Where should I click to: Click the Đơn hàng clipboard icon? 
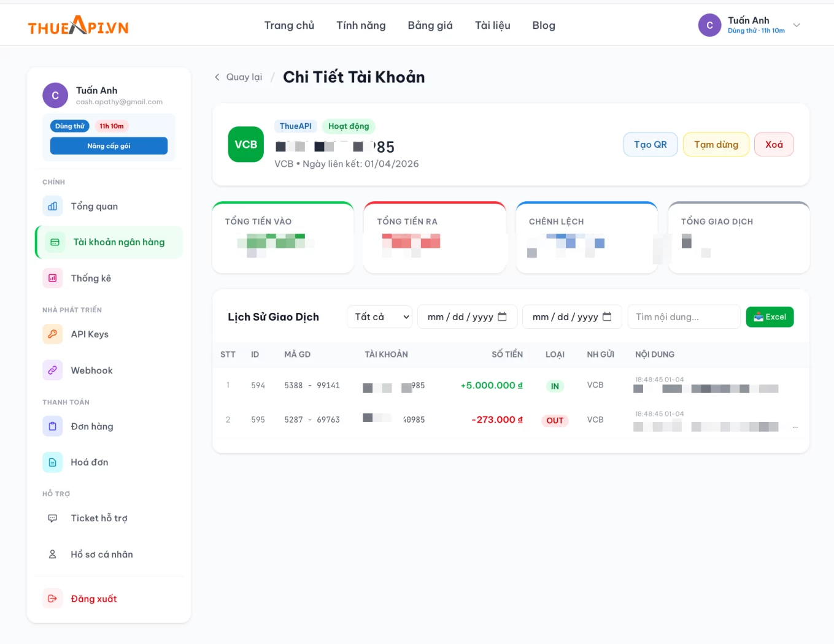(x=53, y=426)
